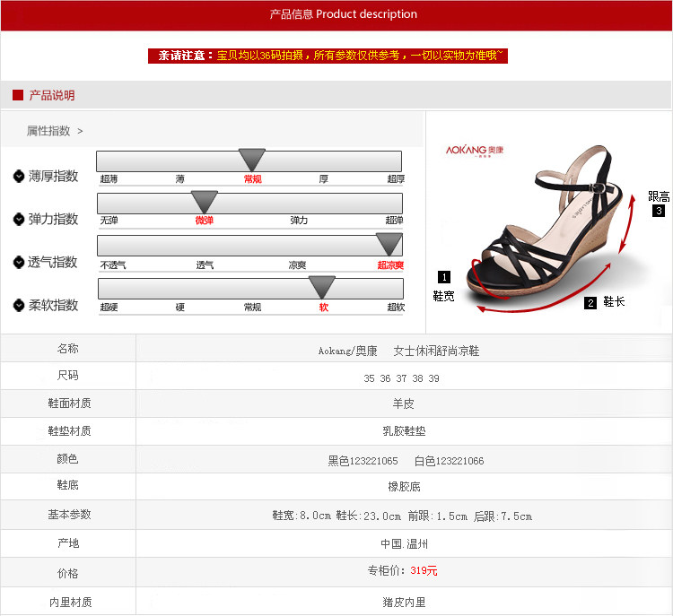Click the chevron icon beside 柔软指数
Screen dimensions: 673x616
[19, 305]
